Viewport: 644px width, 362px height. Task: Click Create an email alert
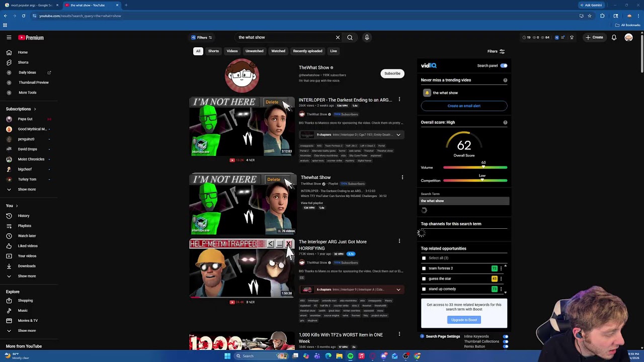(x=464, y=106)
